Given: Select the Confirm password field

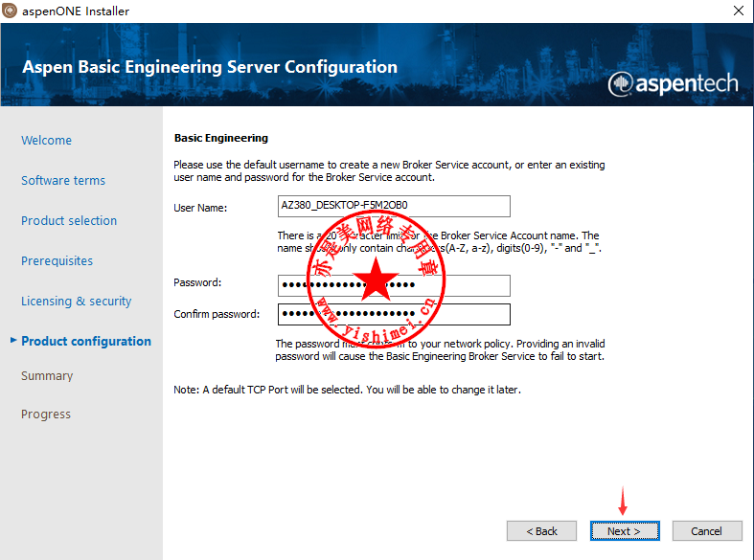Looking at the screenshot, I should tap(394, 314).
